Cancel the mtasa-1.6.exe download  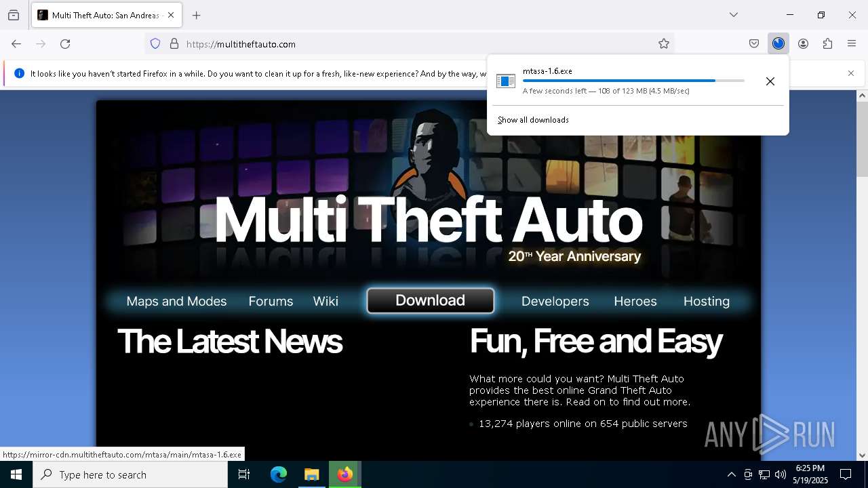click(770, 81)
